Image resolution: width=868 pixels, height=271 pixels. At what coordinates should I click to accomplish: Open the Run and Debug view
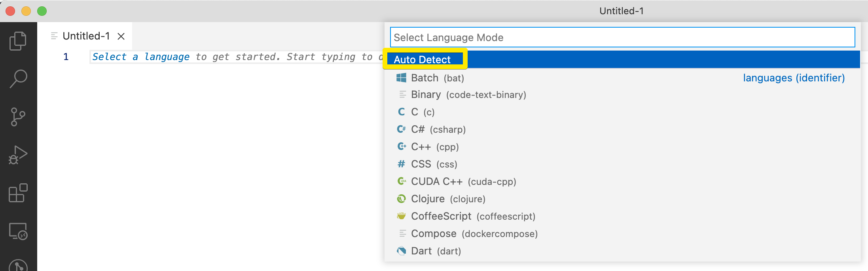click(18, 155)
